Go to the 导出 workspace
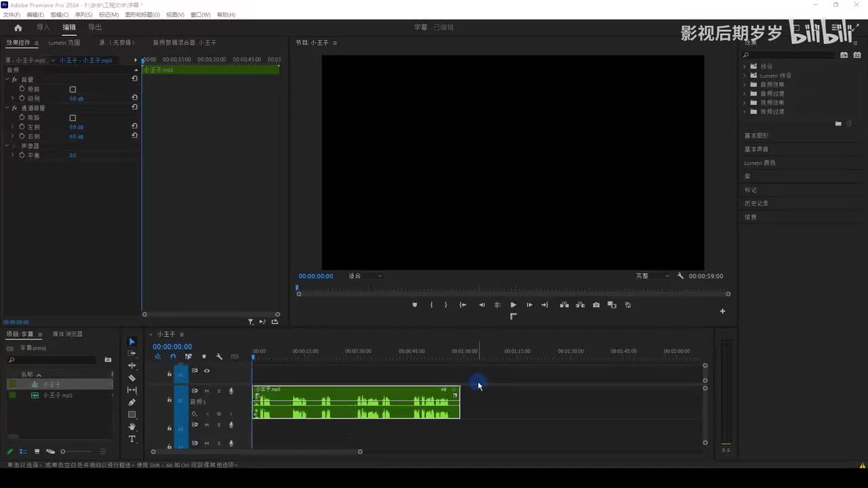The height and width of the screenshot is (488, 868). point(95,28)
